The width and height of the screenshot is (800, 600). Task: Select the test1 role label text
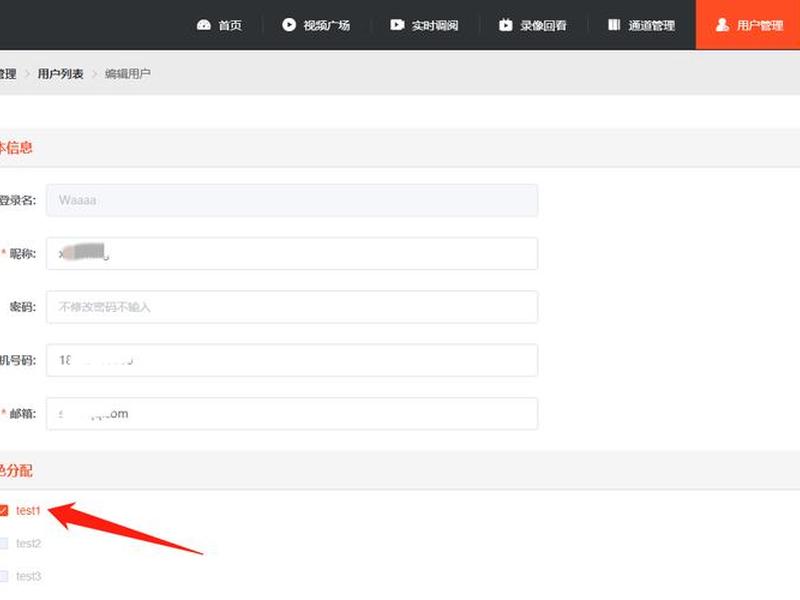[x=28, y=510]
